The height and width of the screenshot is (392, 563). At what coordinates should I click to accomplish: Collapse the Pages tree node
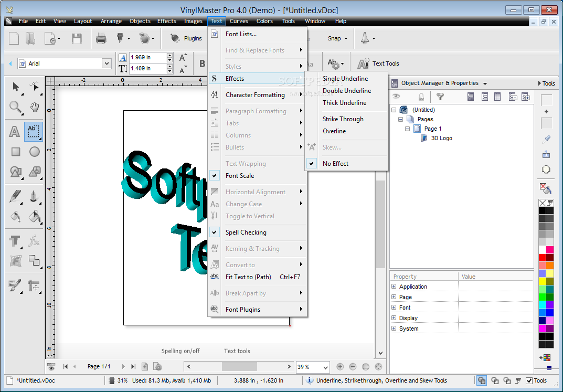401,119
